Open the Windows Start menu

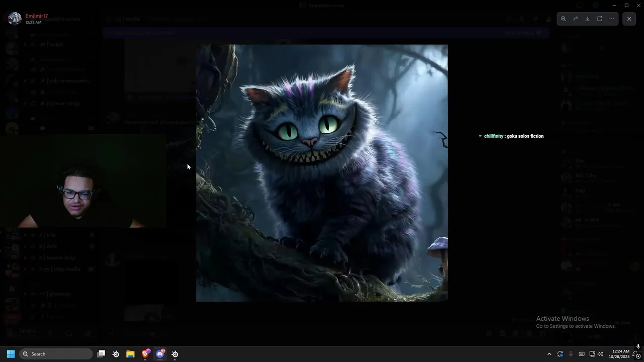11,354
